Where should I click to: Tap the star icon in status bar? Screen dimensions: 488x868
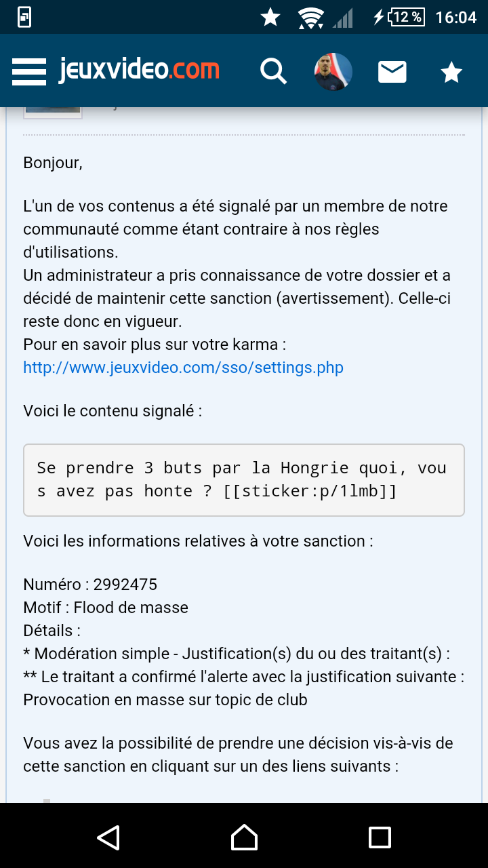[x=270, y=18]
